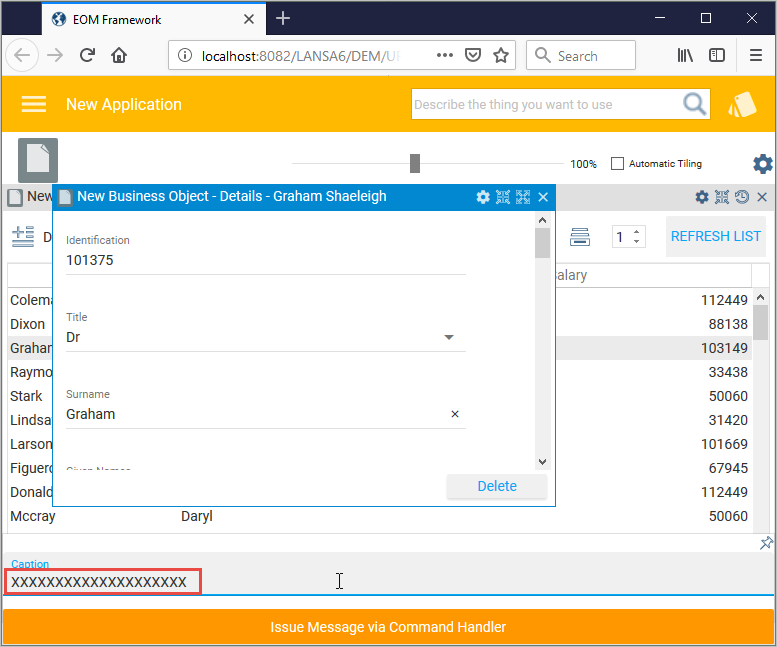Increase the spinner value of 1
777x647 pixels.
pos(637,231)
